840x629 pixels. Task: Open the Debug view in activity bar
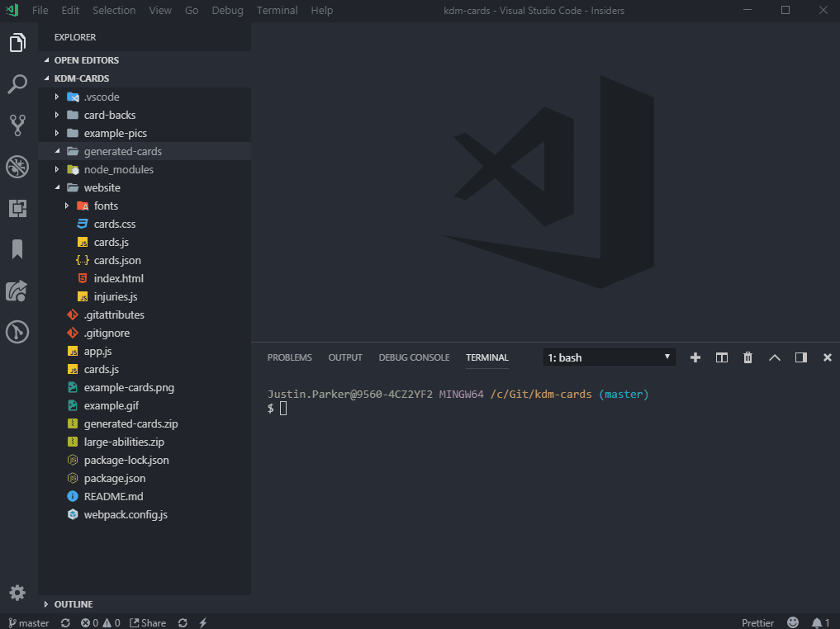pos(17,167)
